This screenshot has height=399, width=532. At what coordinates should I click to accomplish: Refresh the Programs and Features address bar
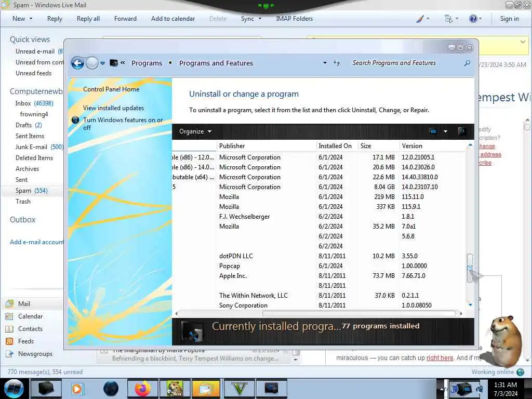point(336,63)
